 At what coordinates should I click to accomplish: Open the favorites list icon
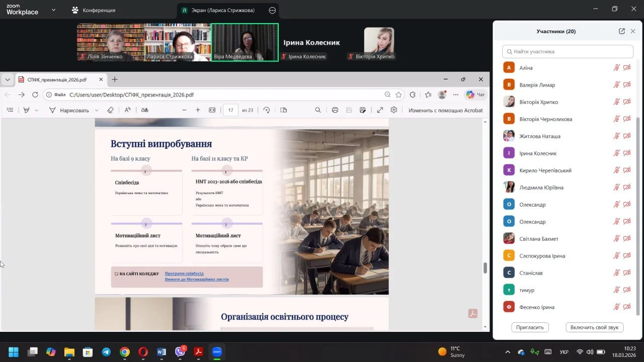(428, 95)
